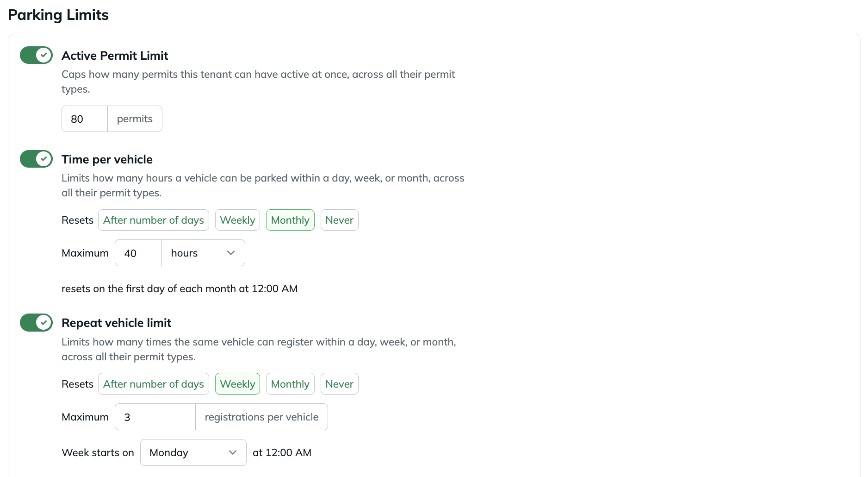
Task: Select Weekly reset under Time per vehicle
Action: click(x=237, y=220)
